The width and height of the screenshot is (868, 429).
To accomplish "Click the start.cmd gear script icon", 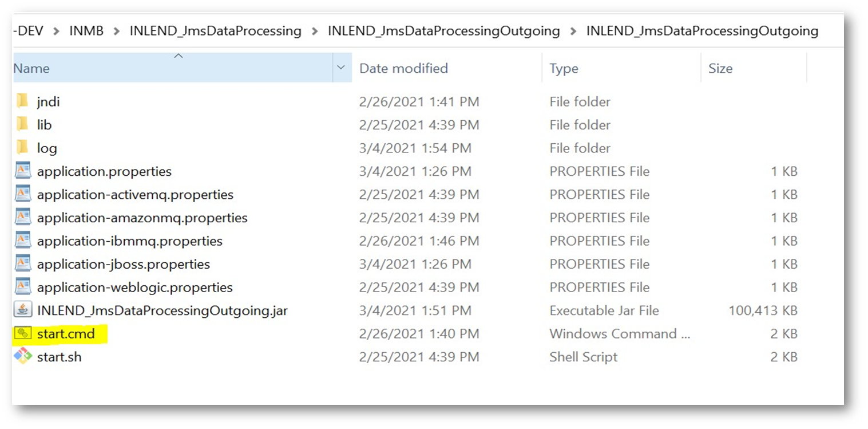I will coord(22,333).
